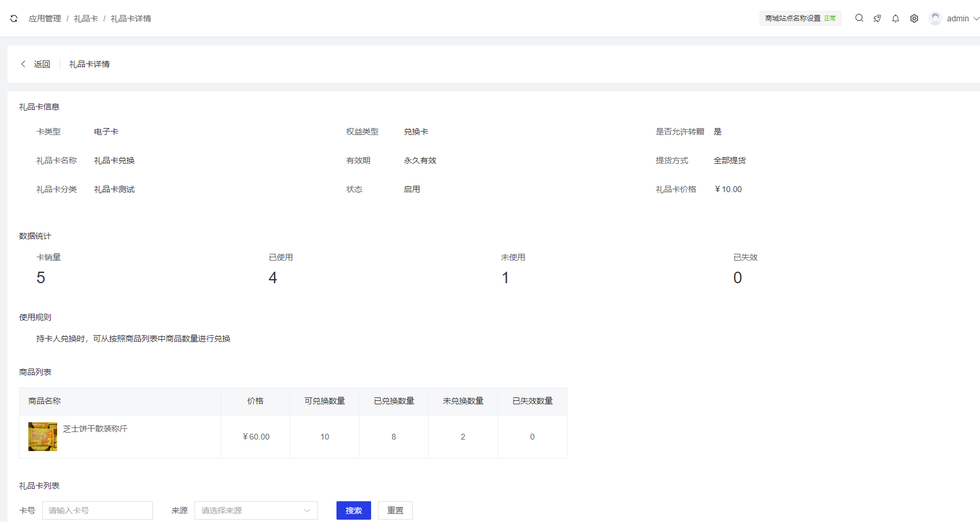The height and width of the screenshot is (522, 980).
Task: Open the settings gear icon
Action: pyautogui.click(x=914, y=18)
